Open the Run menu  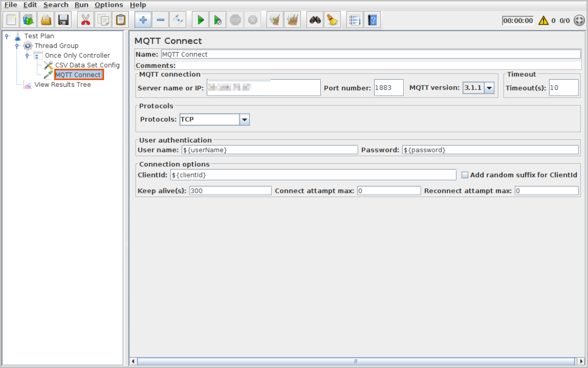coord(82,5)
